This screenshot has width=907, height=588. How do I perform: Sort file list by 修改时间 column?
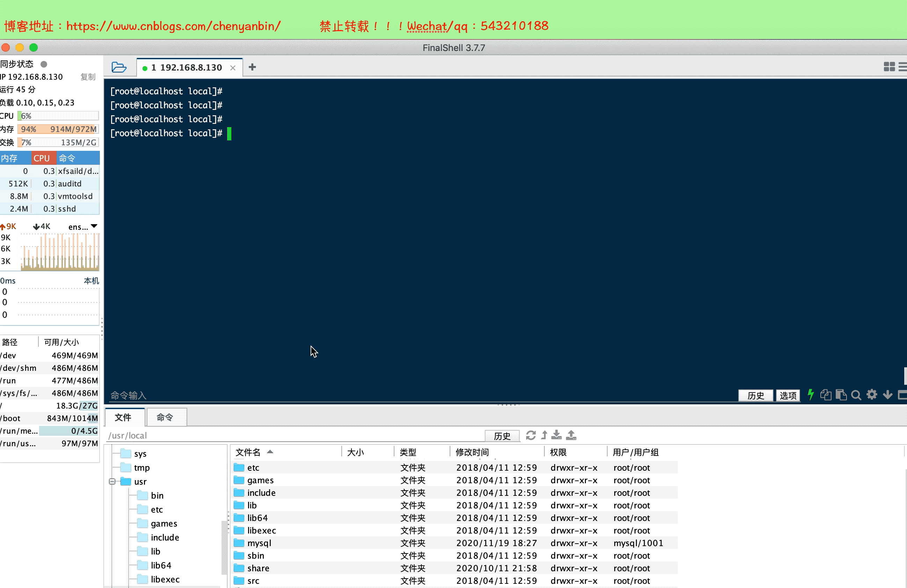497,452
